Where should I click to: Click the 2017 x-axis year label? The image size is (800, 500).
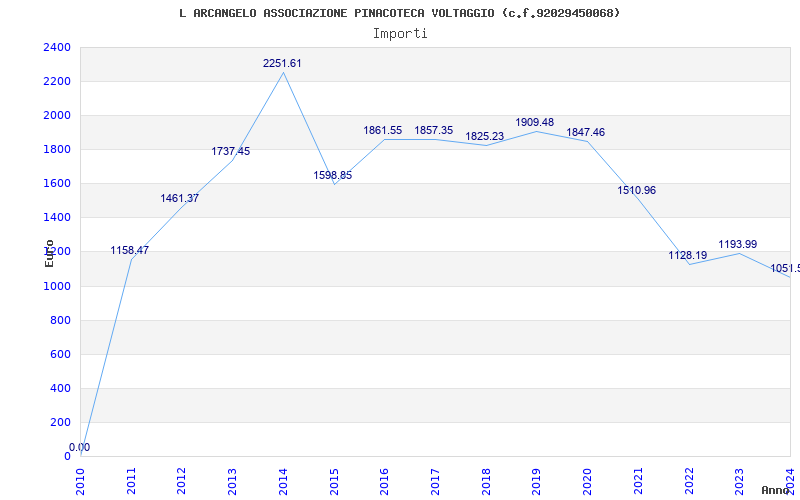435,481
